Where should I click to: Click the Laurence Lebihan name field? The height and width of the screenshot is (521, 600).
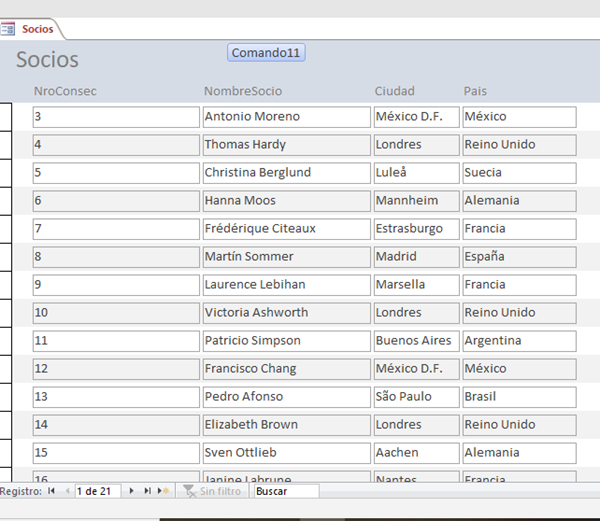(x=287, y=285)
